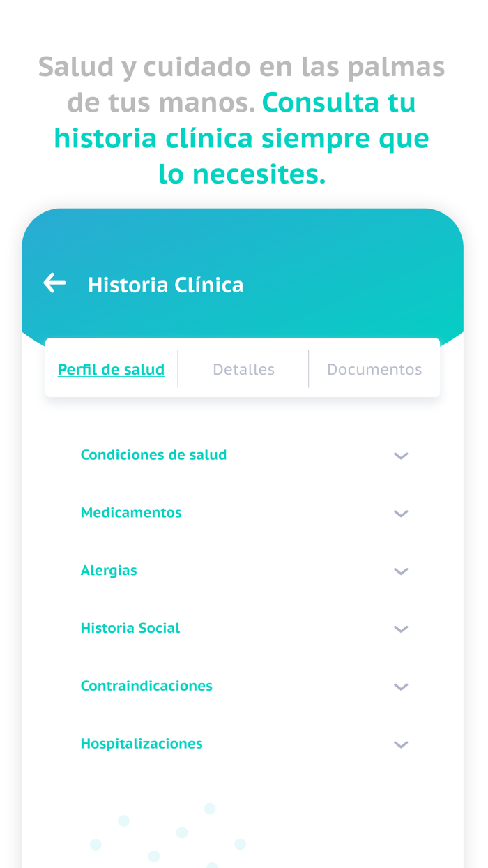
Task: Open the Alergias section
Action: click(109, 570)
